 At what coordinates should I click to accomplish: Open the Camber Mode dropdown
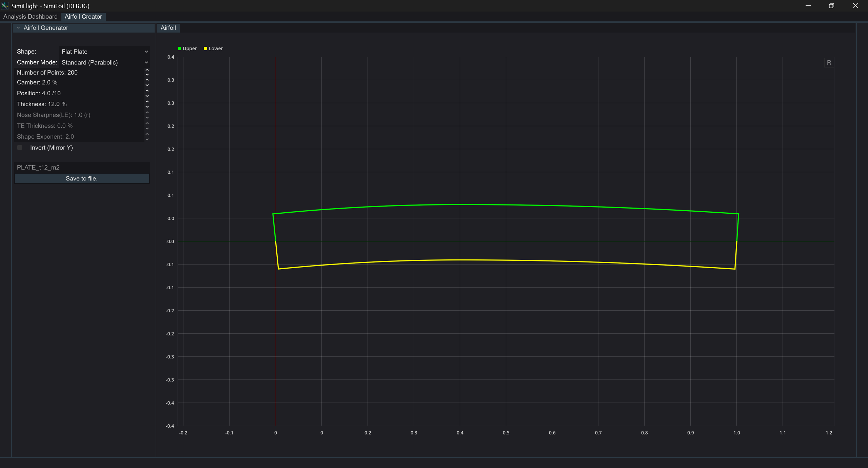pos(104,62)
